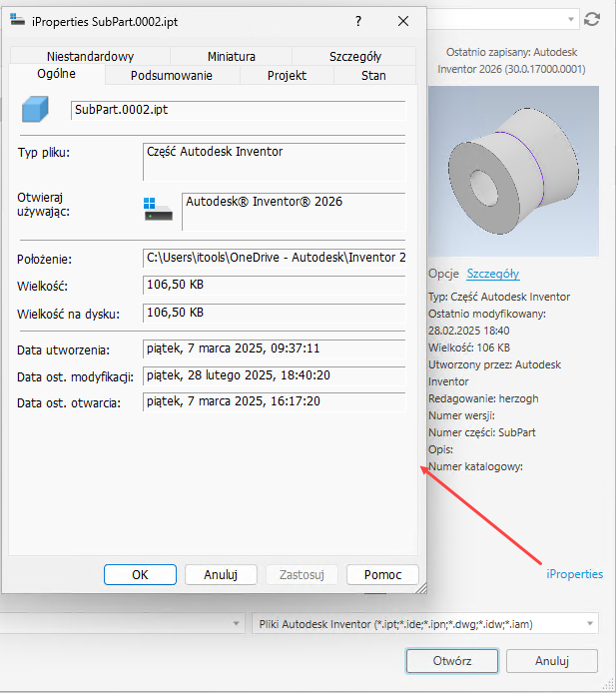Click the Inventor application icon beside Otwieraj używając

(158, 209)
